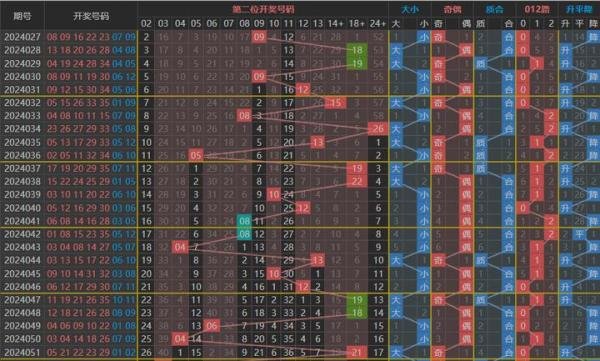
Task: Click red 13 cell in row 2024035
Action: pyautogui.click(x=318, y=142)
